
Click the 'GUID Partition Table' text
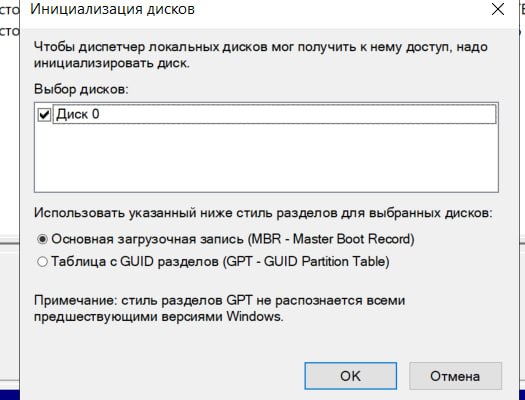[x=324, y=262]
